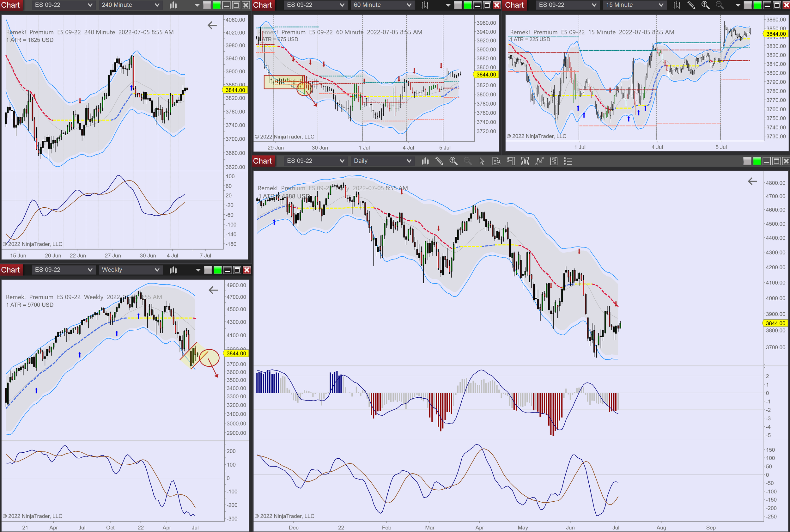Click the Daily chart bar-style candlestick icon
The height and width of the screenshot is (532, 790).
click(425, 161)
